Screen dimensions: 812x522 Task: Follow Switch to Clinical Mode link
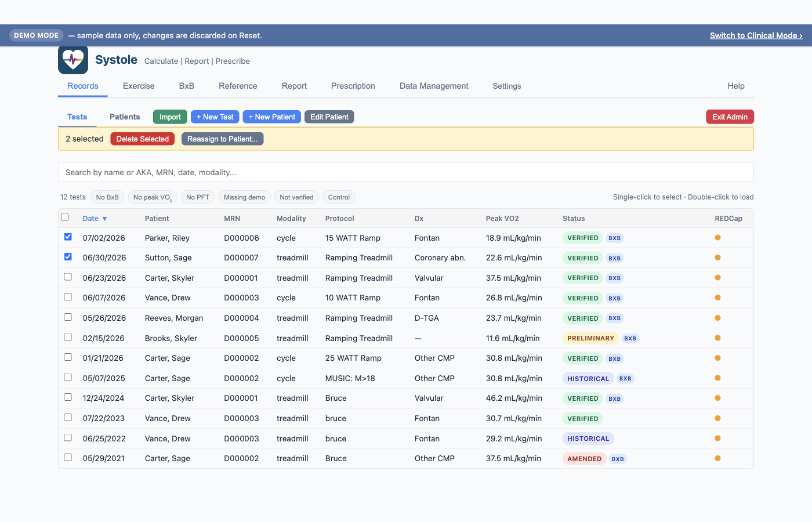[756, 35]
